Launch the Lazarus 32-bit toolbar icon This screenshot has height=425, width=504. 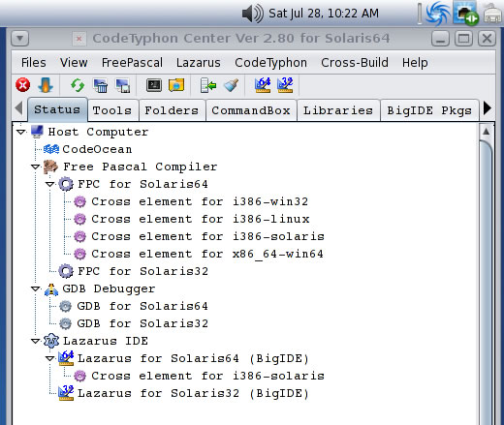pos(285,85)
